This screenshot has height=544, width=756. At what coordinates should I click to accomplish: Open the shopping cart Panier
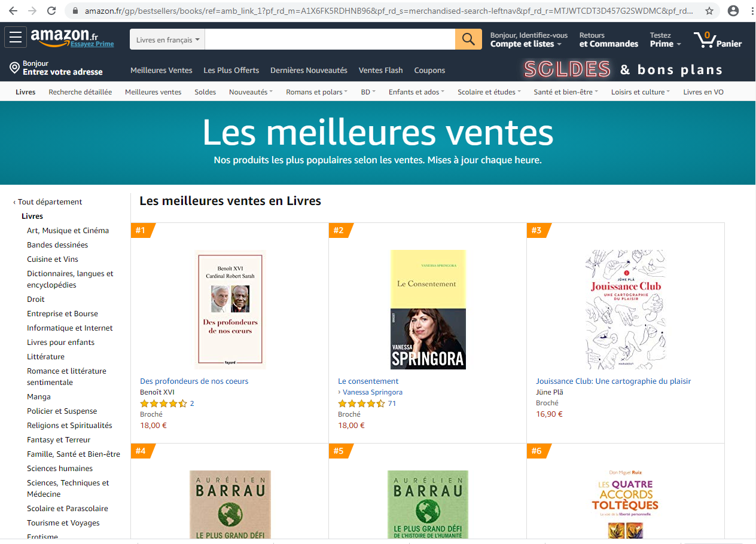[718, 41]
